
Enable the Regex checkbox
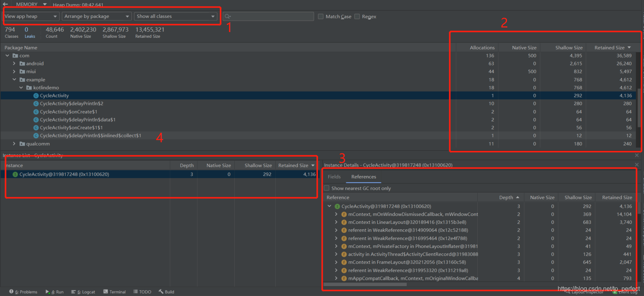coord(357,16)
